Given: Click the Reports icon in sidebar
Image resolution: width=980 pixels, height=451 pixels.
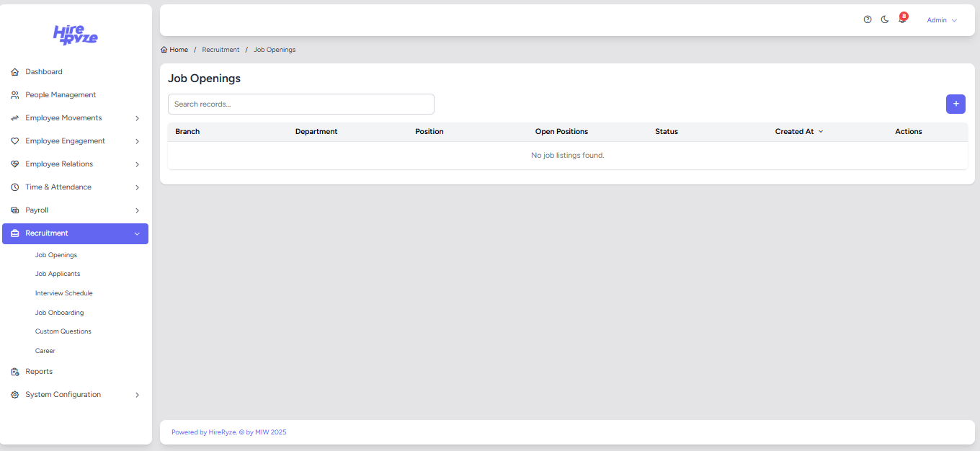Looking at the screenshot, I should pyautogui.click(x=14, y=372).
